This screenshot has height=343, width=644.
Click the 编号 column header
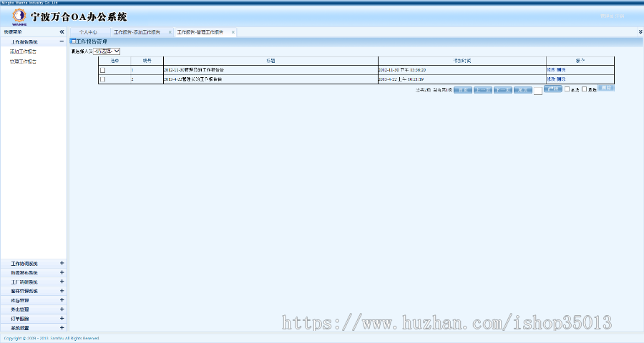147,61
